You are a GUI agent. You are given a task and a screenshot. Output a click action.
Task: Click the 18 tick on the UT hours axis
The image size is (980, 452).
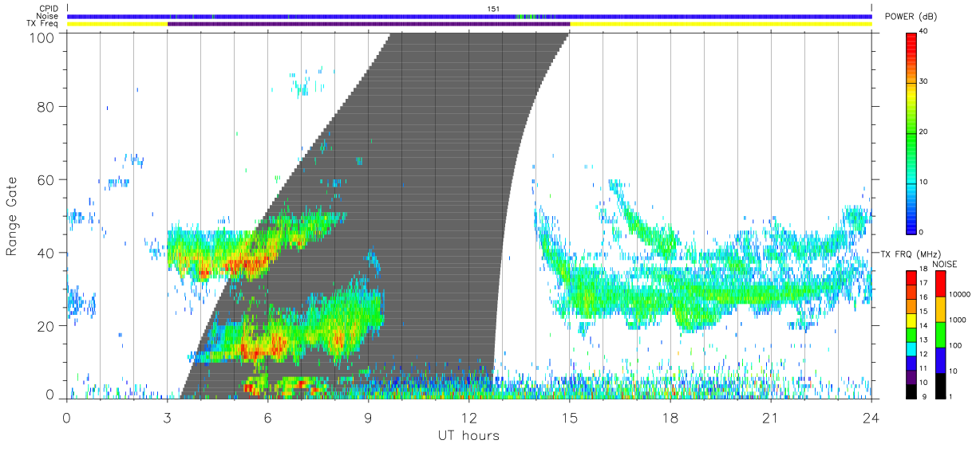coord(670,417)
